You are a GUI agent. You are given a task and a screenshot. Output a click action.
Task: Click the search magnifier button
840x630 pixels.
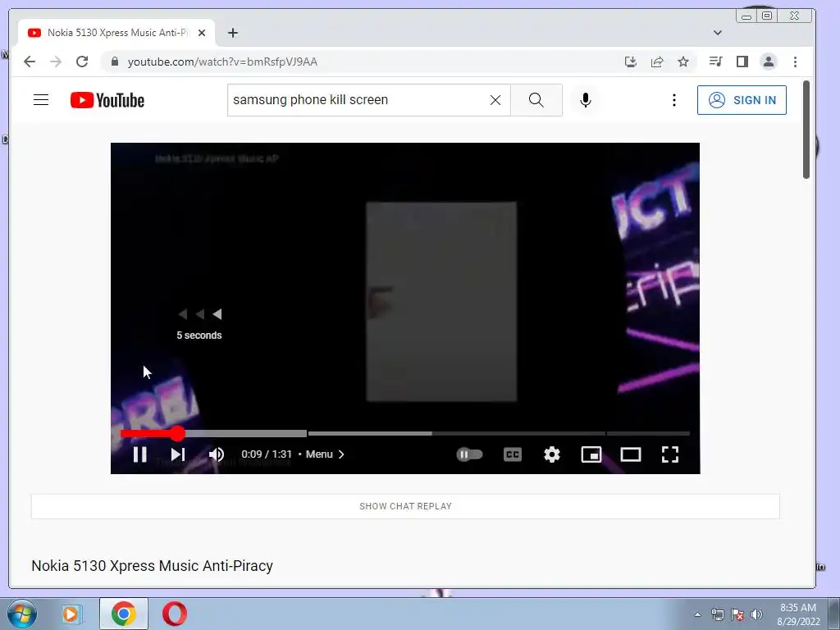coord(536,99)
